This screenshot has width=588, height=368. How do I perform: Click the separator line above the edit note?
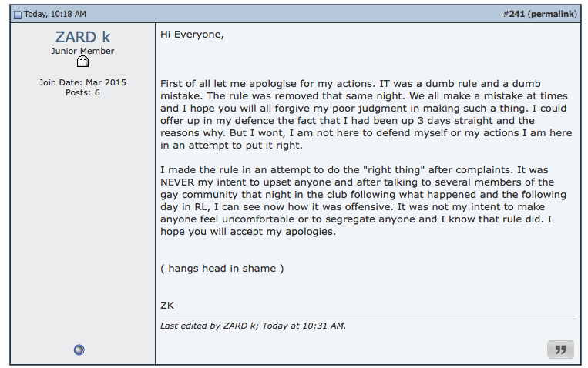tap(367, 316)
